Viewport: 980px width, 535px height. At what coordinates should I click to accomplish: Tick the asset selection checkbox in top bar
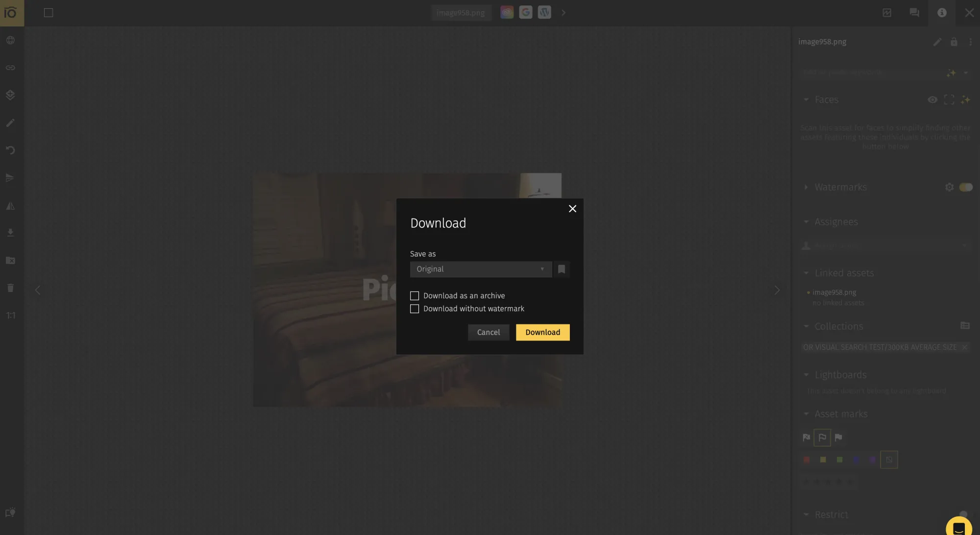pos(49,13)
